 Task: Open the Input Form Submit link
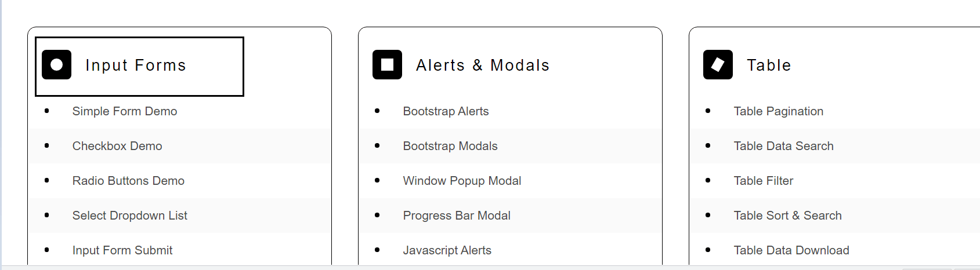[x=122, y=250]
